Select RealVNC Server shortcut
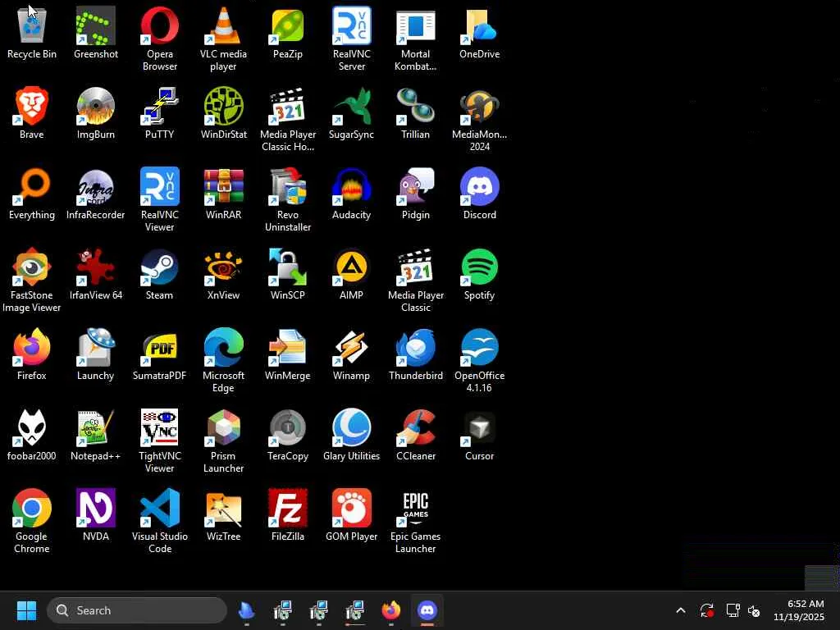The width and height of the screenshot is (840, 630). tap(351, 25)
